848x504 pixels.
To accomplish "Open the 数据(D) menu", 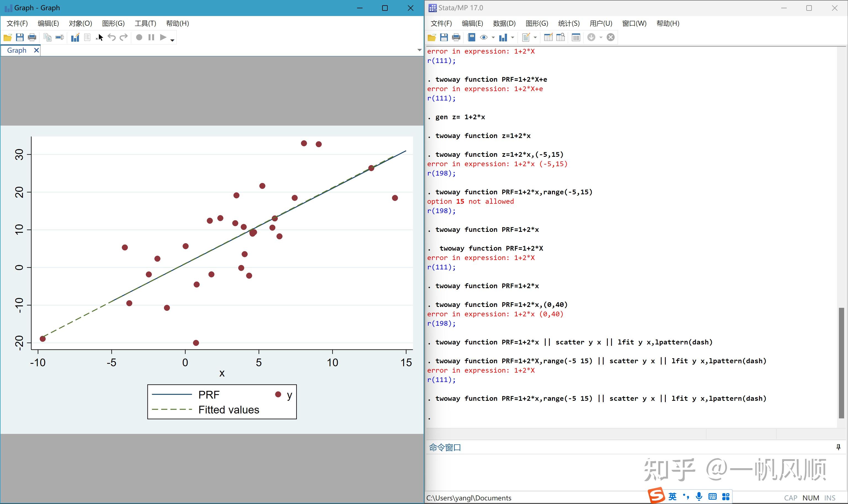I will click(x=504, y=23).
